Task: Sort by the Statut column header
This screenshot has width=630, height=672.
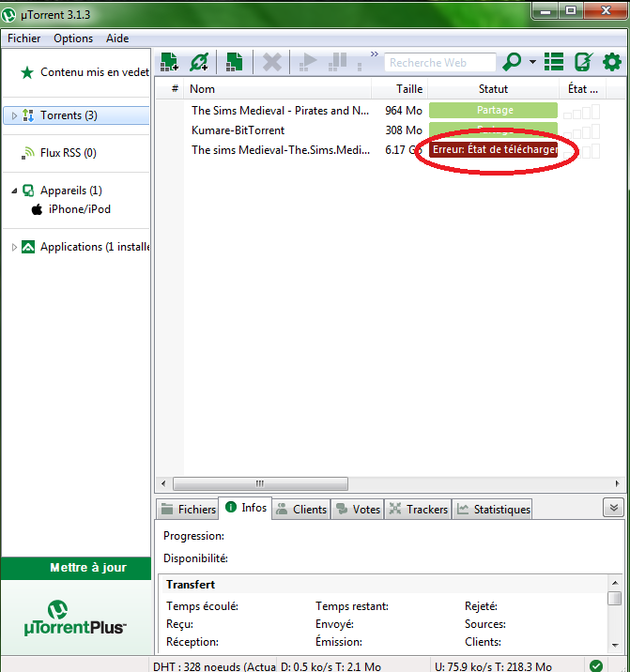Action: (493, 89)
